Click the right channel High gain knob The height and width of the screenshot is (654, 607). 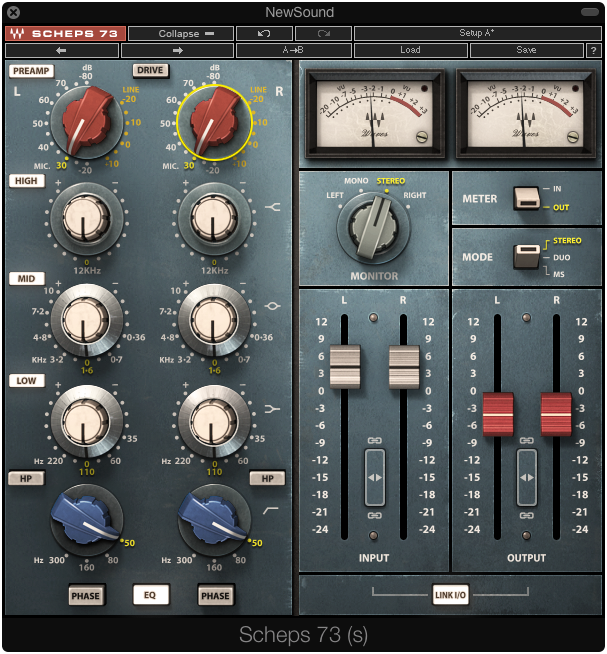(214, 218)
